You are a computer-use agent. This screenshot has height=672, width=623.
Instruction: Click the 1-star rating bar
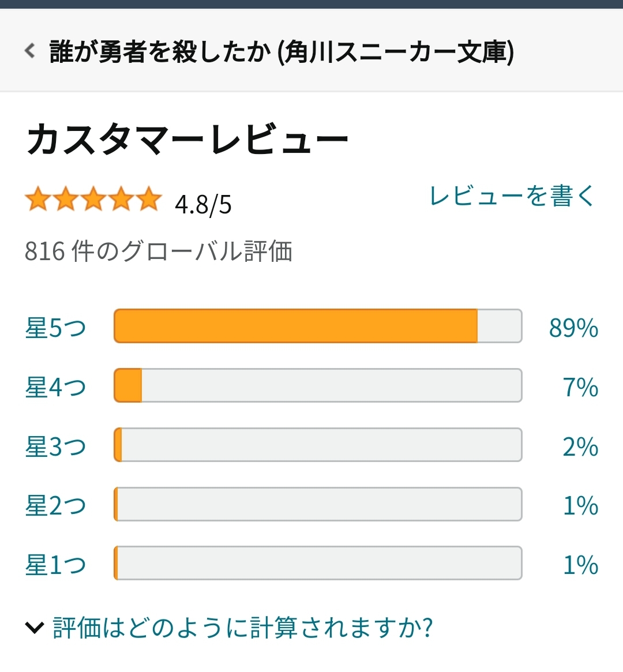pos(318,563)
